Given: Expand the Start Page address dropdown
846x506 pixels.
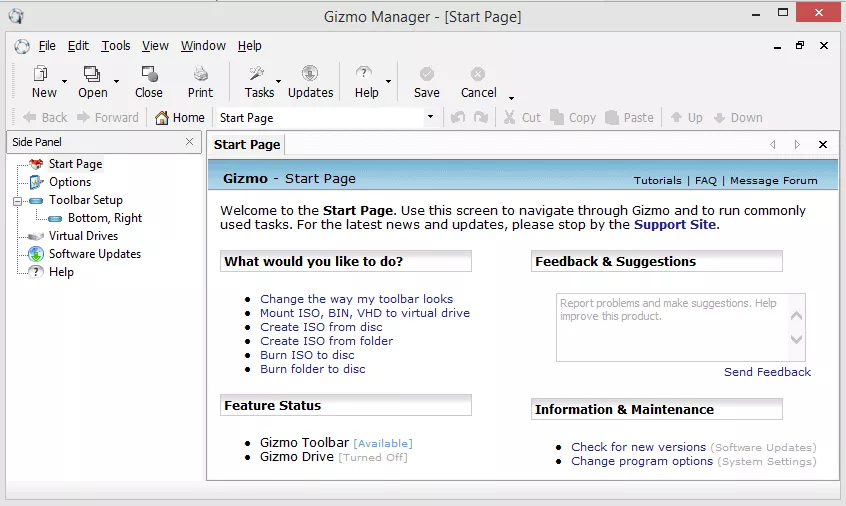Looking at the screenshot, I should click(430, 117).
